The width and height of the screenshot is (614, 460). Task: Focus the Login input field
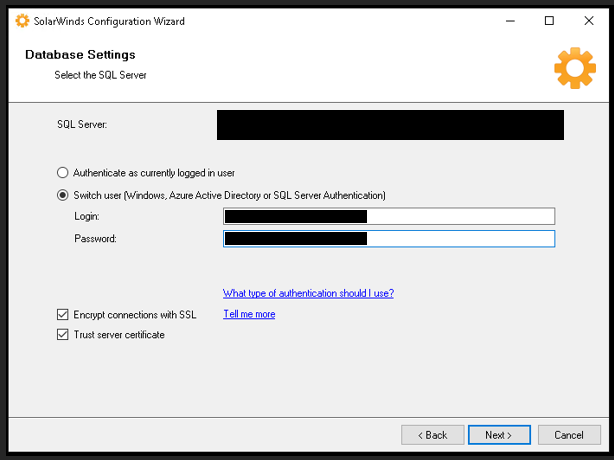tap(389, 216)
